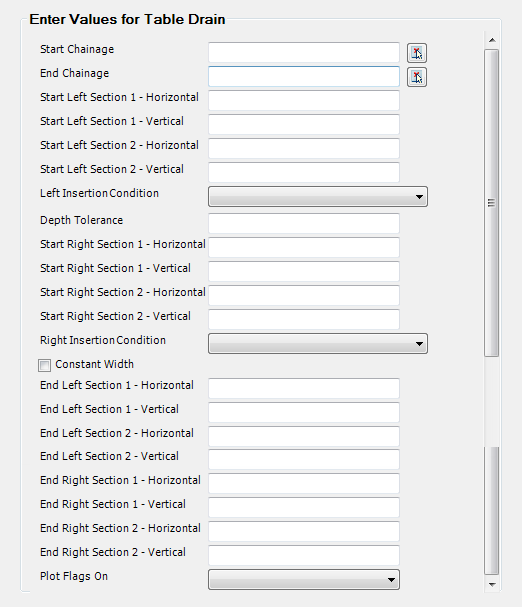Enable the Constant Width checkbox

click(44, 365)
